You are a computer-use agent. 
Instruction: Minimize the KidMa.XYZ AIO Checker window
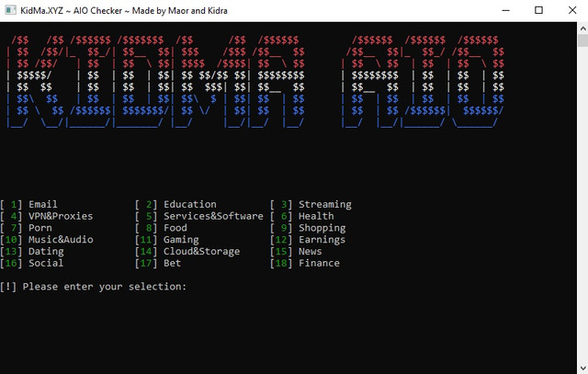tap(505, 10)
